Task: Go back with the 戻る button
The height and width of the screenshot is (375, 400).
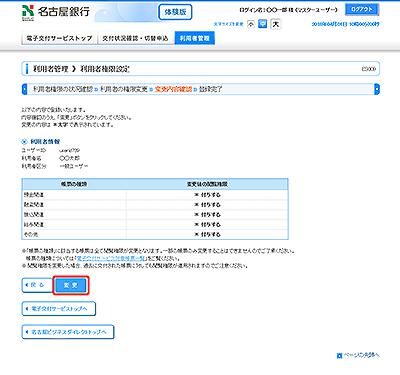Action: (37, 285)
